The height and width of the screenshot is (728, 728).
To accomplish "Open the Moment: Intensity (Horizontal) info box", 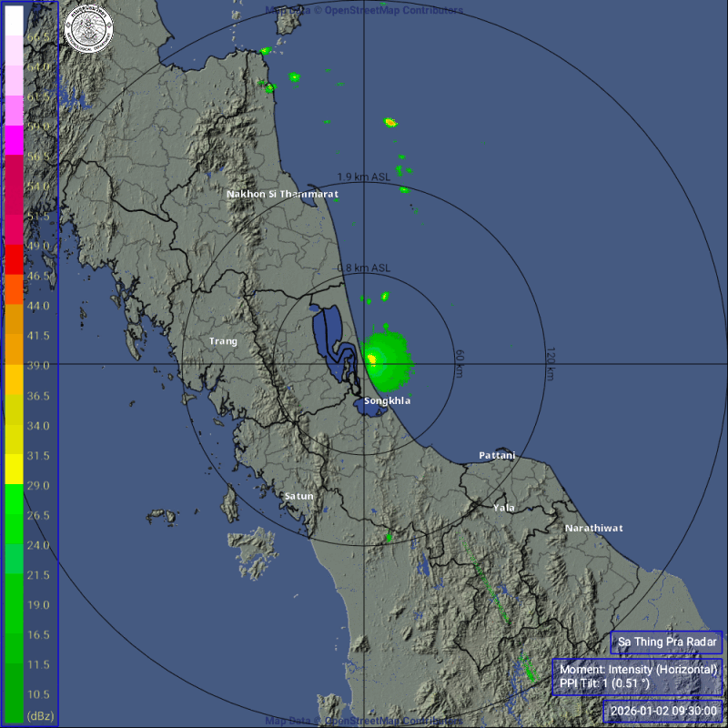I will coord(640,668).
